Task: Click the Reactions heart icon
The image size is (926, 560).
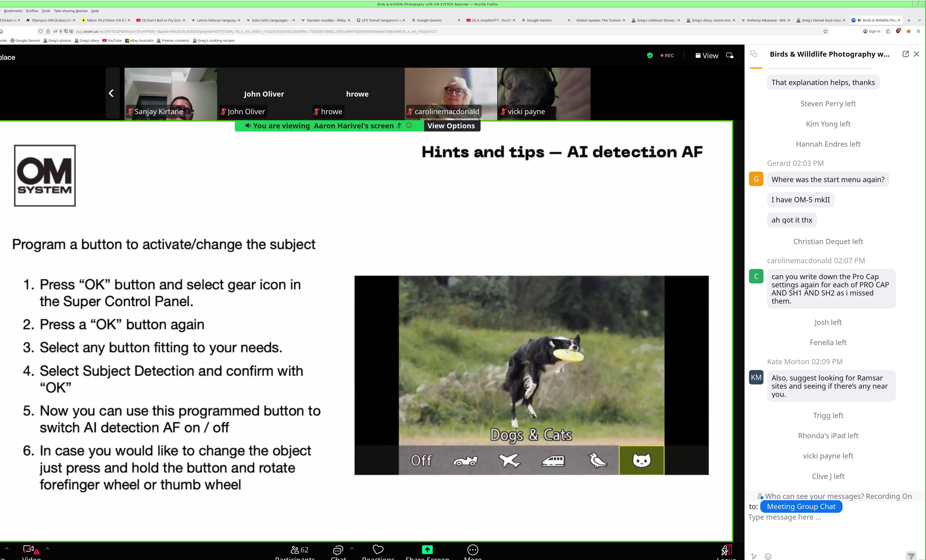Action: pos(378,550)
